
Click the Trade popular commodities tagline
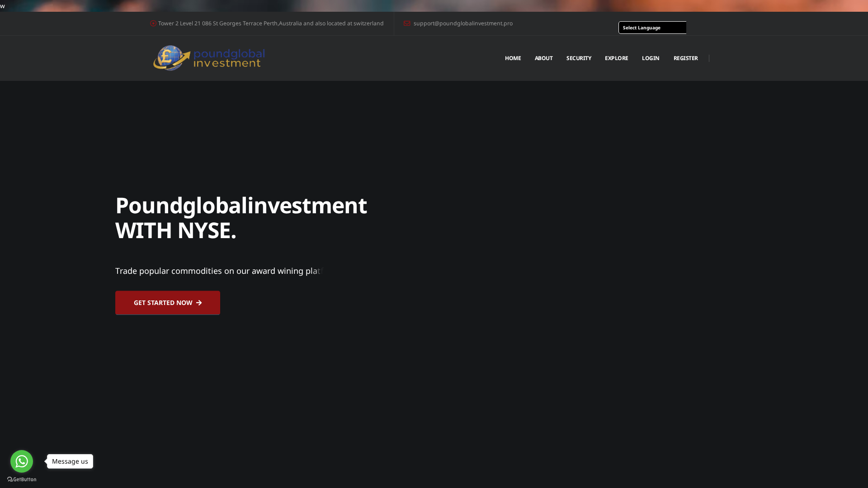219,271
